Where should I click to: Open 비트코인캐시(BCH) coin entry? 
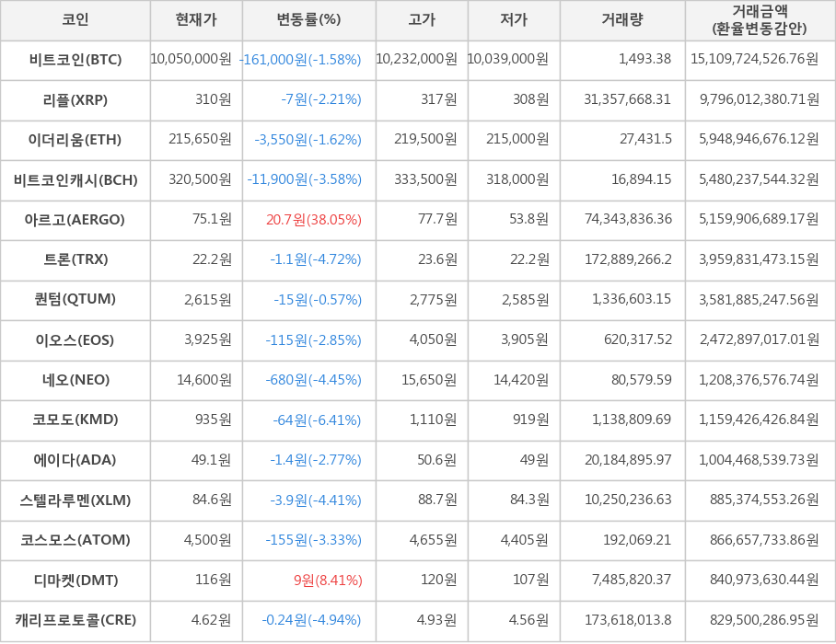pyautogui.click(x=75, y=179)
